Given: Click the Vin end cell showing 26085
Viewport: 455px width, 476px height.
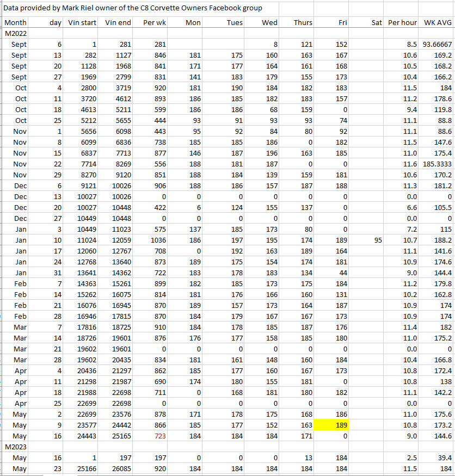Looking at the screenshot, I should click(x=118, y=469).
